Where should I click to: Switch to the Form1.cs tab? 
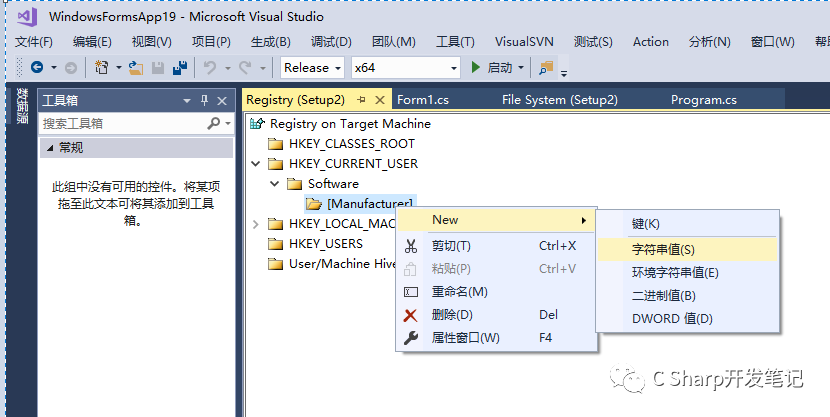click(423, 99)
